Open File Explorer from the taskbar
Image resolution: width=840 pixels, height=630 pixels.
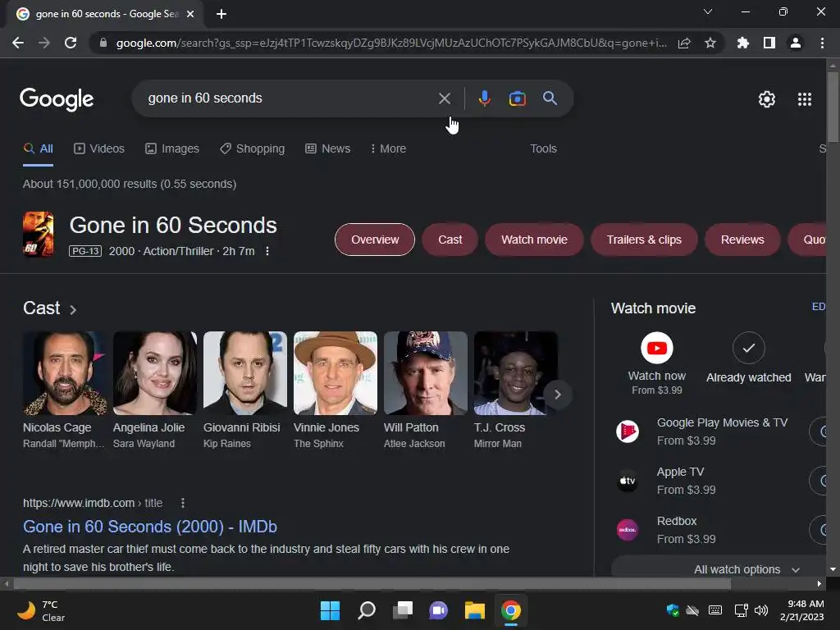point(475,610)
